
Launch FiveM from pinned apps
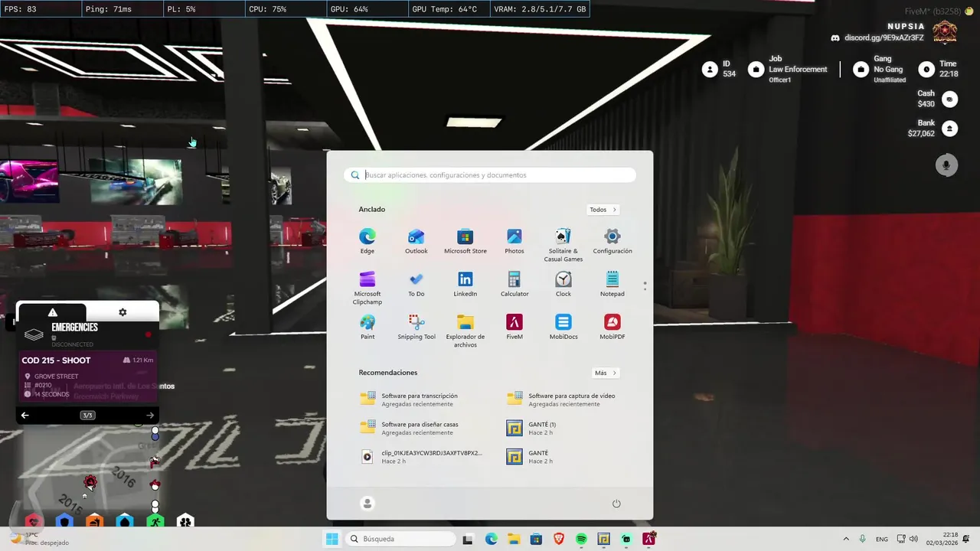[x=514, y=327]
